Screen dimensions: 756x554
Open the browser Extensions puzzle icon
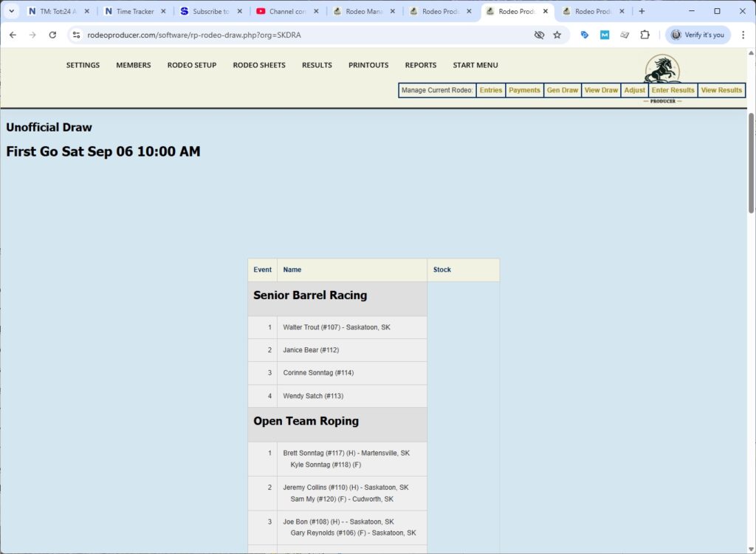click(645, 35)
